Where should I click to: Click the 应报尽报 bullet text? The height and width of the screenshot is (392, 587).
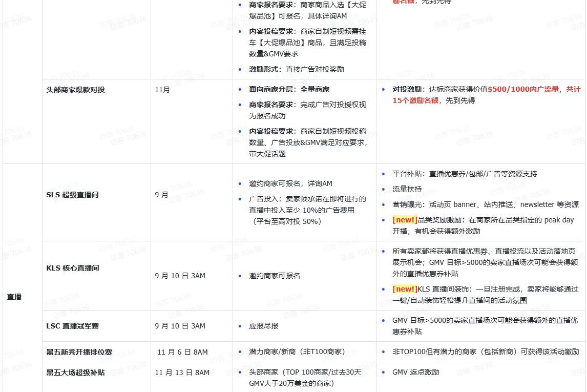click(x=264, y=326)
